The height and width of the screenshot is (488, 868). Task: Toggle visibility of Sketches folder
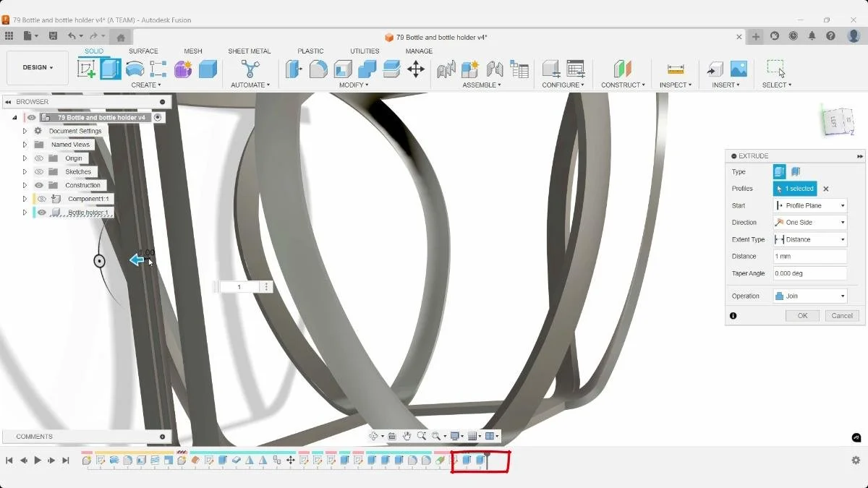pos(40,172)
